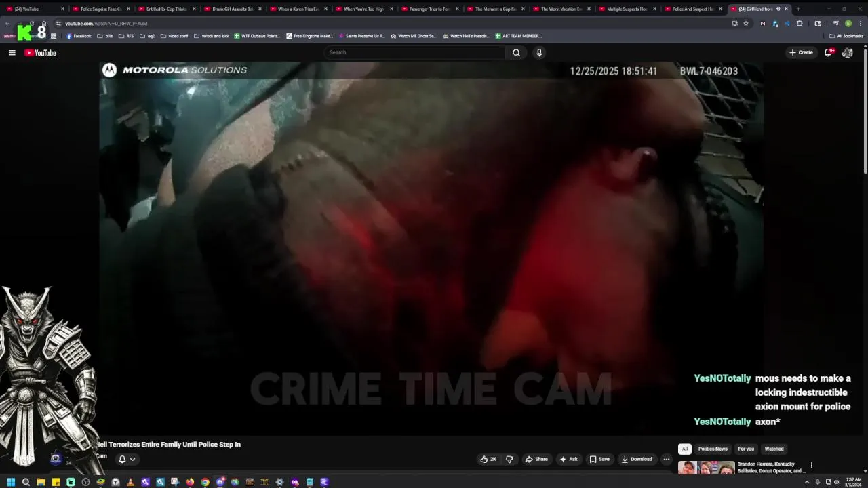Open the browser extensions puzzle icon
The height and width of the screenshot is (488, 868).
(800, 23)
